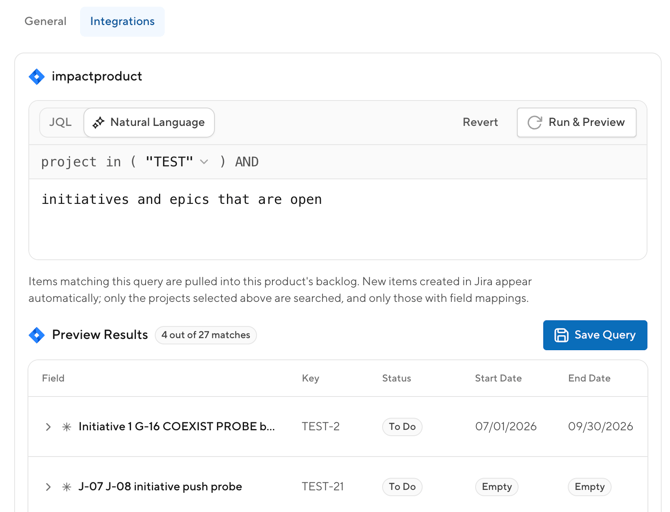Open Initiative 1 G-16 COEXIST PROBE item

pyautogui.click(x=176, y=427)
